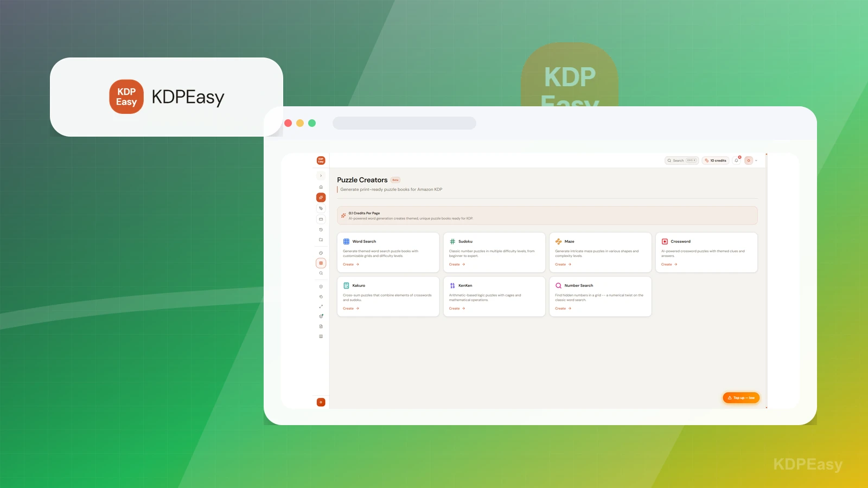Screen dimensions: 868x488
Task: Click the 10 credits button
Action: 715,160
